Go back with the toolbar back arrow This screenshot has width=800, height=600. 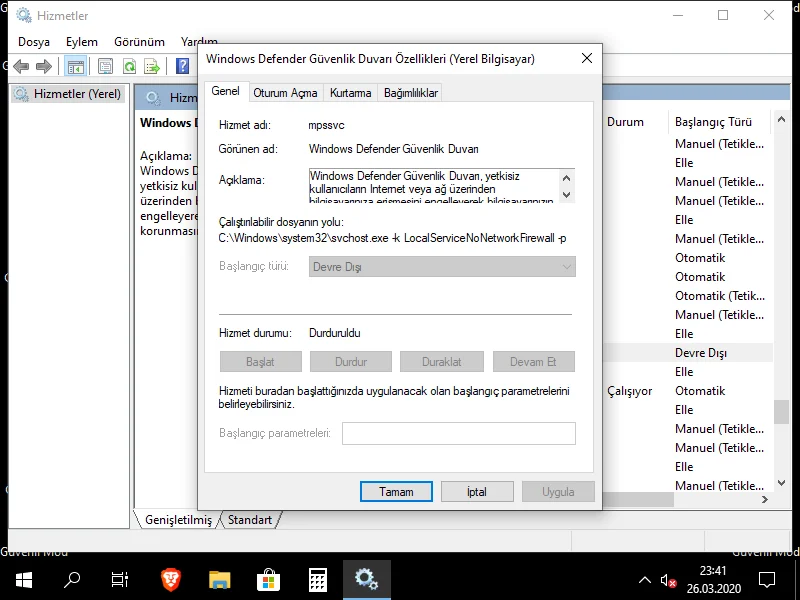(x=21, y=66)
